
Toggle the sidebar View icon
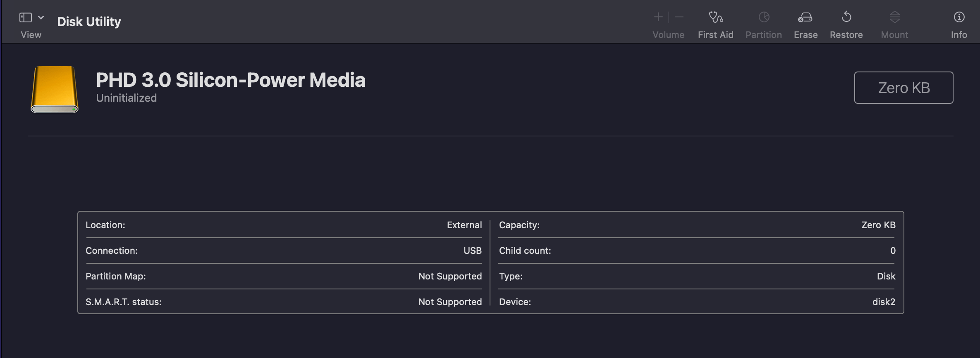point(26,17)
